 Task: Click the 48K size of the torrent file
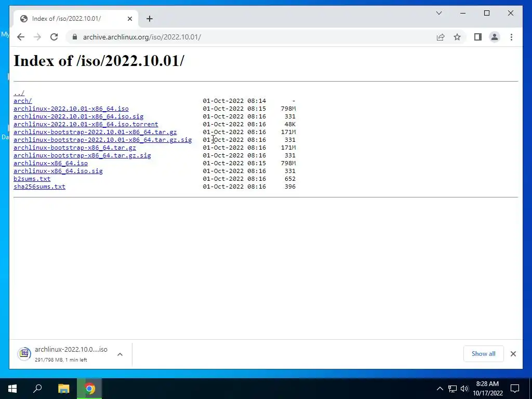click(290, 124)
